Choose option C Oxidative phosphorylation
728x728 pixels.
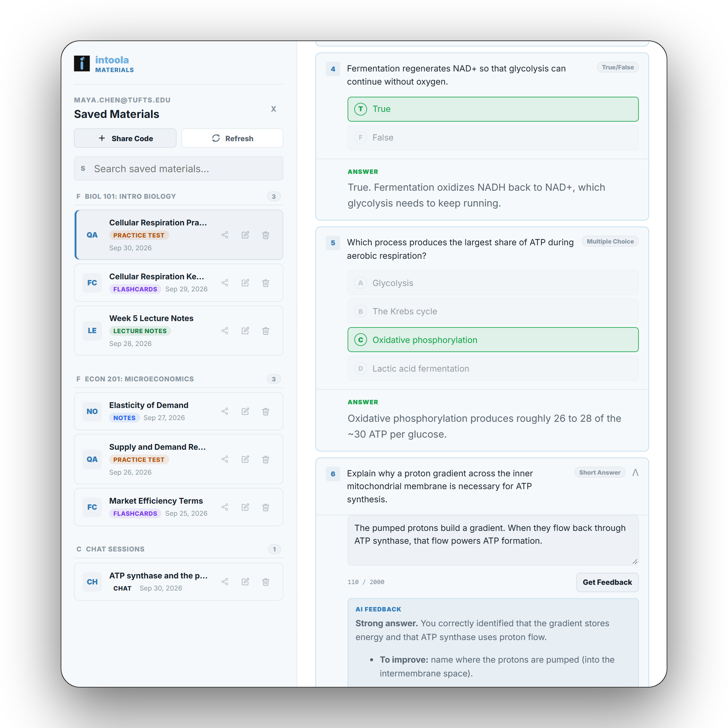[x=493, y=340]
